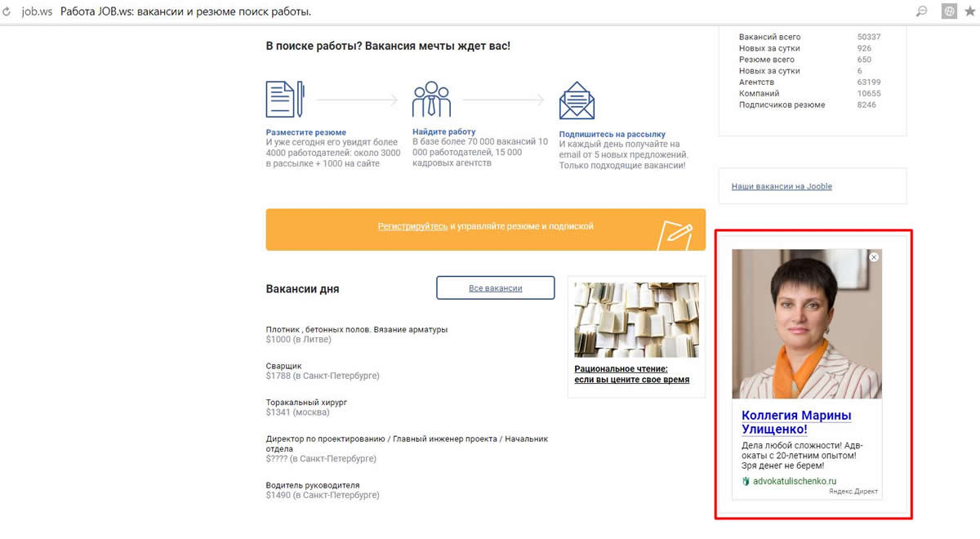Close the lawyer advertisement
The width and height of the screenshot is (980, 539).
(874, 257)
